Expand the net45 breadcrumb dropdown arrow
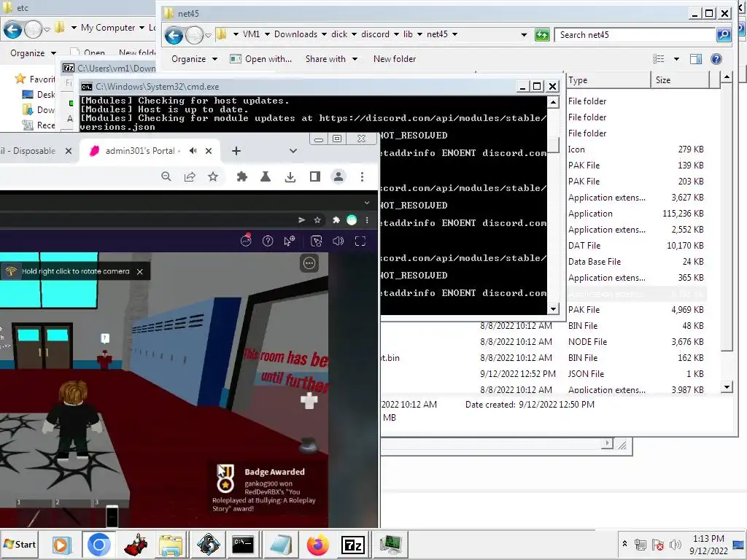The height and width of the screenshot is (560, 747). [x=454, y=34]
